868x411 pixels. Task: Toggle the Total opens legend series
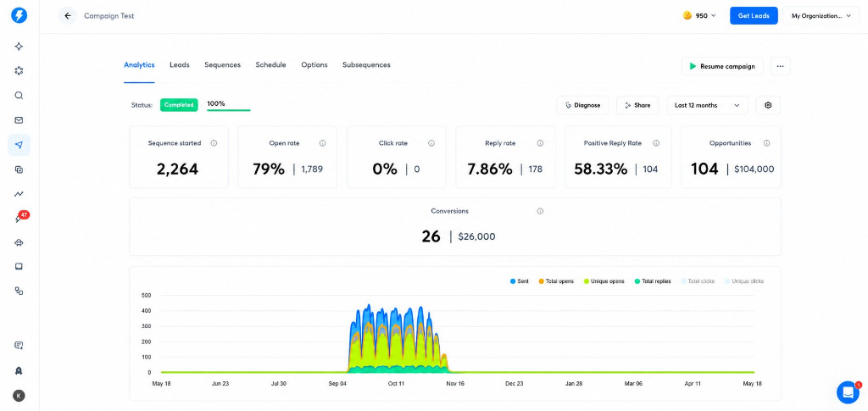[556, 281]
